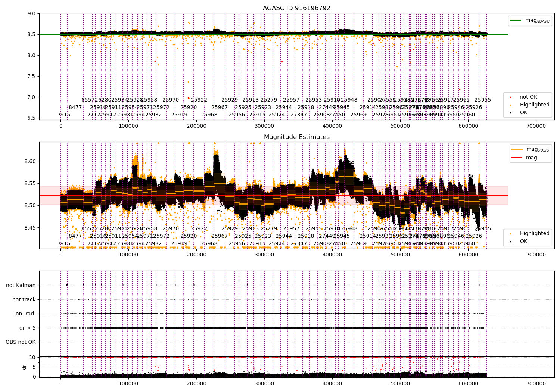Click obsid label 25929 in top plot
Screen dimensions: 560x392
(230, 100)
